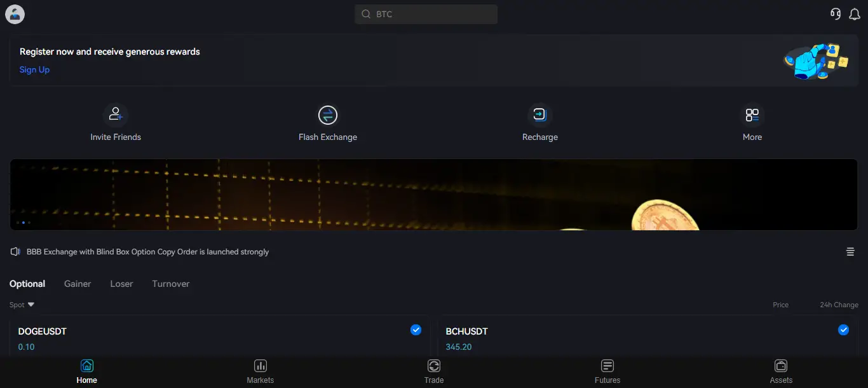This screenshot has width=868, height=388.
Task: Click the Sign Up link
Action: pyautogui.click(x=34, y=69)
